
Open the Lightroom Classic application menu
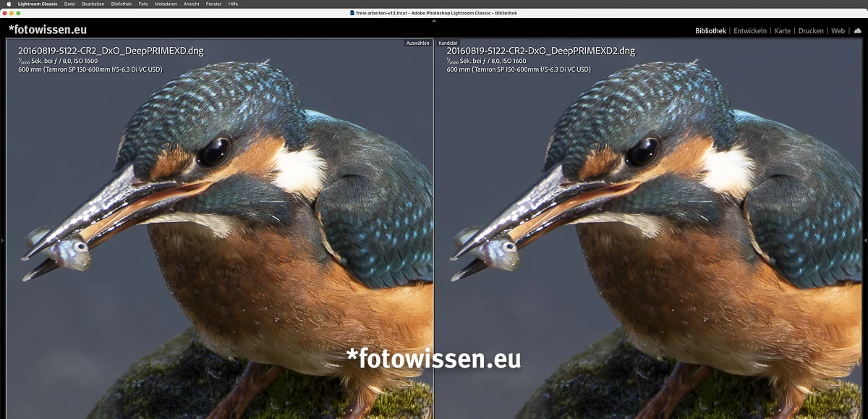tap(38, 4)
